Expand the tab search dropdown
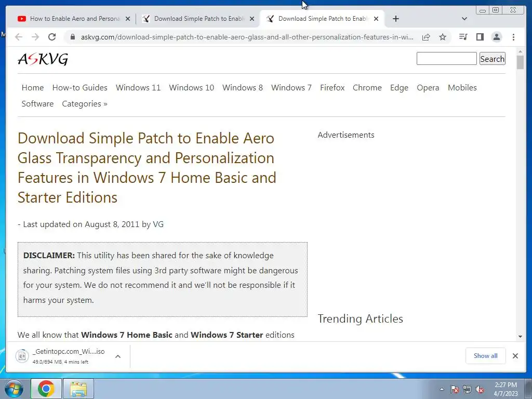This screenshot has width=532, height=399. (464, 19)
